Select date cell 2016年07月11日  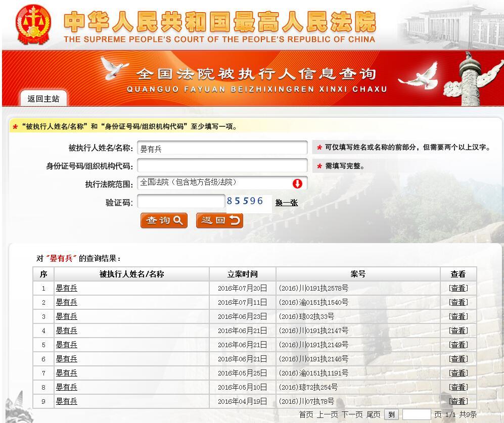(242, 302)
